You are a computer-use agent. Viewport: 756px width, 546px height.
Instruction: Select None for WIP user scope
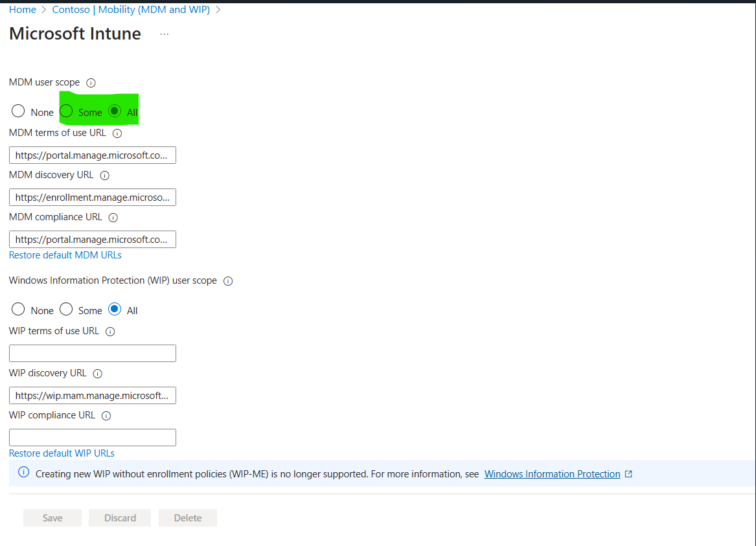click(18, 310)
